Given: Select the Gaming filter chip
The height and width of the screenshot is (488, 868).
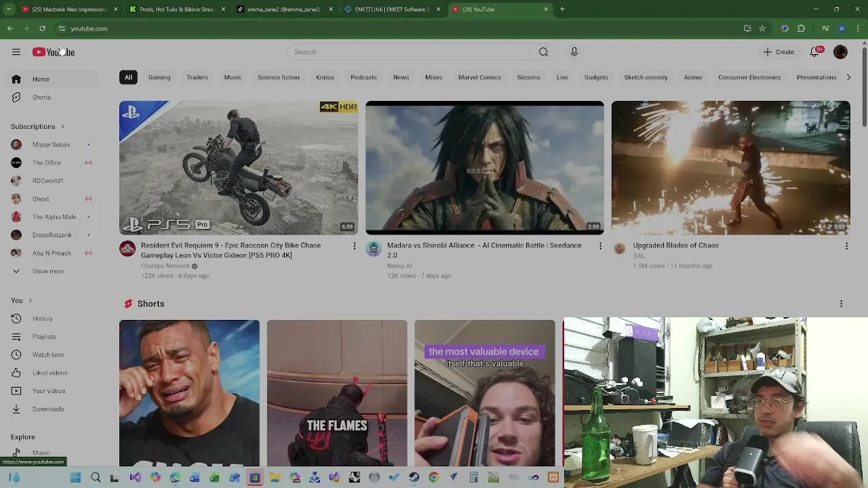Looking at the screenshot, I should click(x=159, y=77).
